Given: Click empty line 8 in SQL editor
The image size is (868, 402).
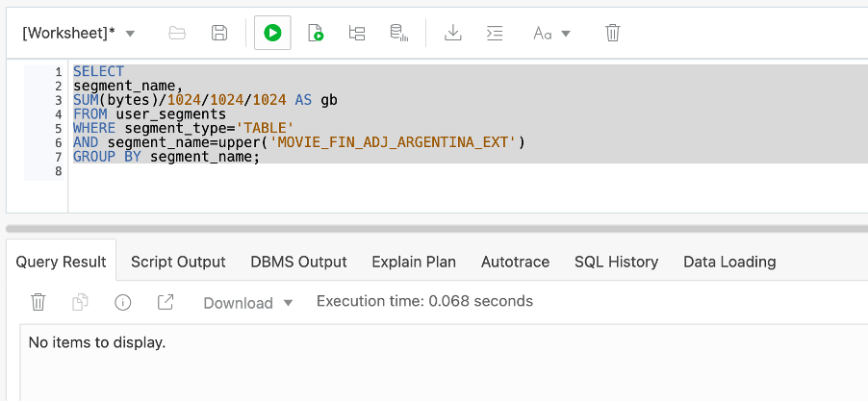Looking at the screenshot, I should (289, 171).
